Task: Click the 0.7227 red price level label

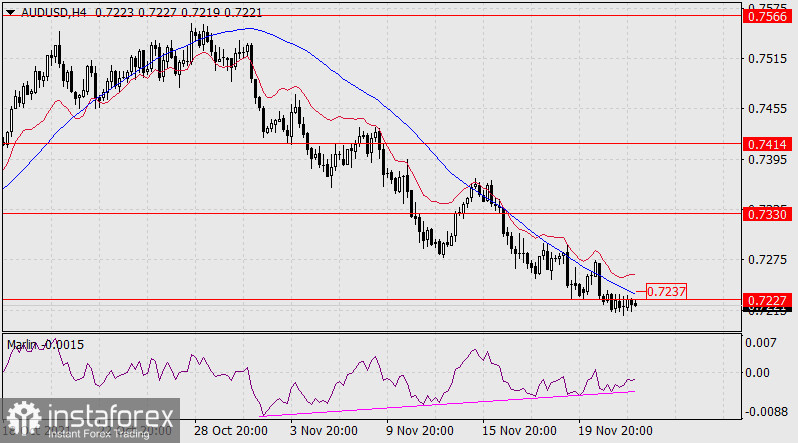Action: click(768, 300)
